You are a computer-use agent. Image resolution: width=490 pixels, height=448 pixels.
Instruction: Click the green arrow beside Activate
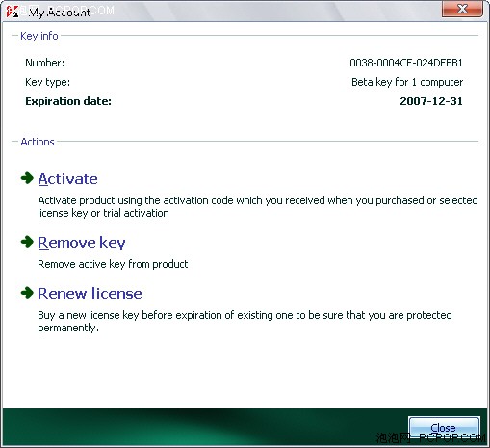[x=27, y=178]
